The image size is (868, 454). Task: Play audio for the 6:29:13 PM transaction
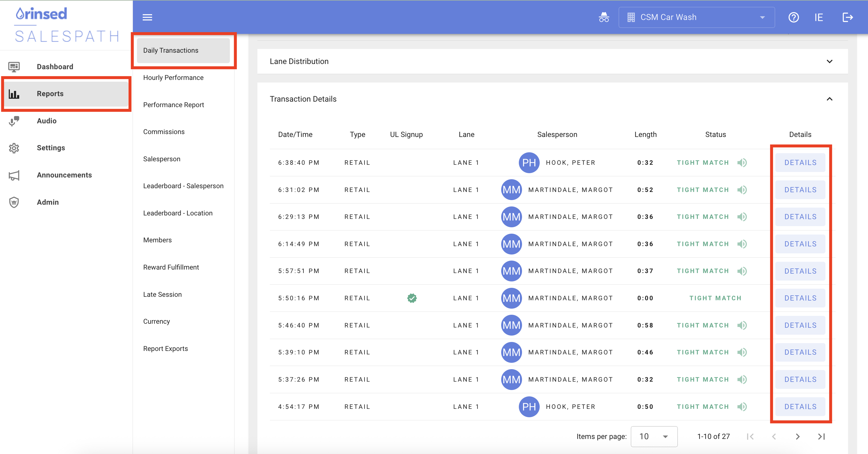point(742,217)
